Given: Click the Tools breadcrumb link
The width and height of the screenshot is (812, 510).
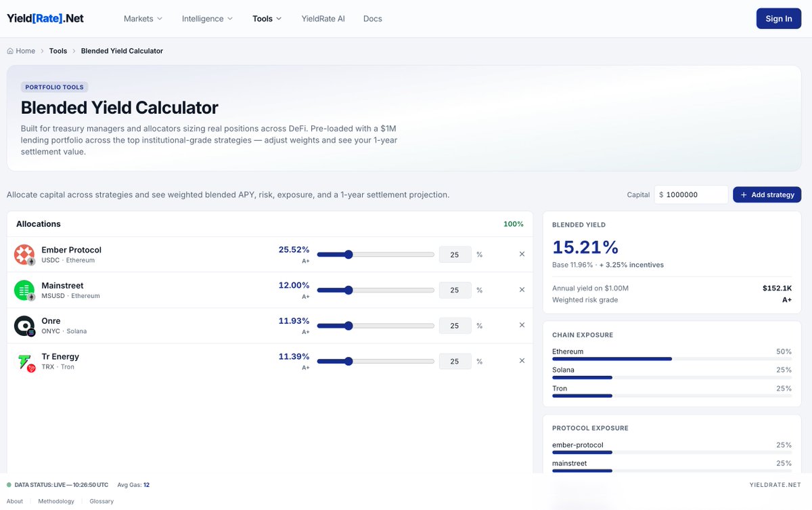Looking at the screenshot, I should (x=58, y=51).
